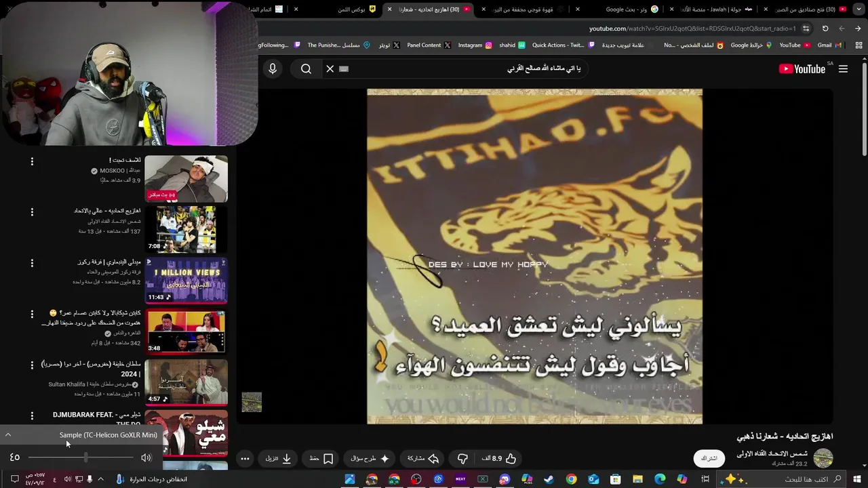Save the video using حفظ bookmark button
Screen dimensions: 868x488
321,459
